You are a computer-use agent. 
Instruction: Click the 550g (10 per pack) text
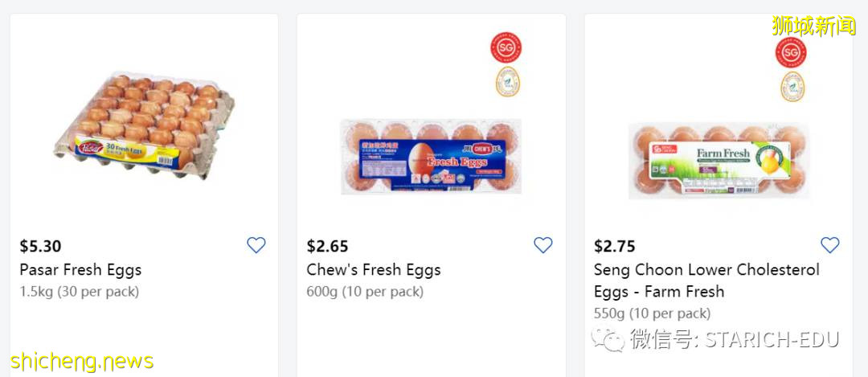pos(652,313)
